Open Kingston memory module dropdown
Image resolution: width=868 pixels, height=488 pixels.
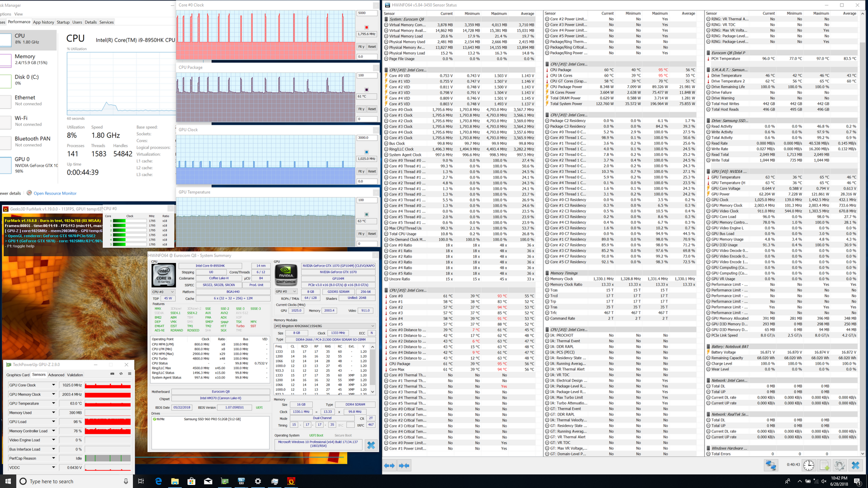pyautogui.click(x=325, y=326)
